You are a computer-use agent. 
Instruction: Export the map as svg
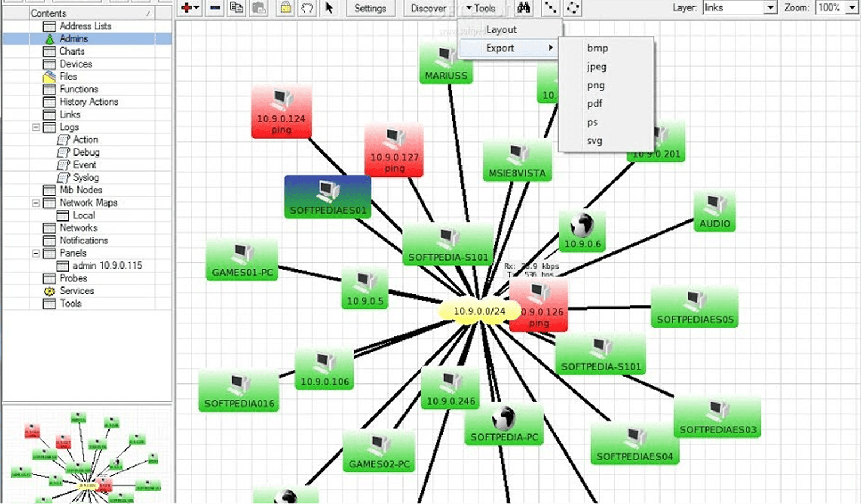595,141
